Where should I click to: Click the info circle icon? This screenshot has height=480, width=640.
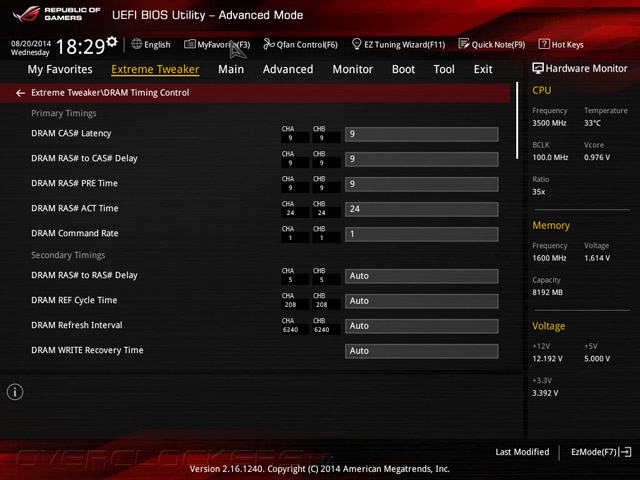click(x=15, y=392)
